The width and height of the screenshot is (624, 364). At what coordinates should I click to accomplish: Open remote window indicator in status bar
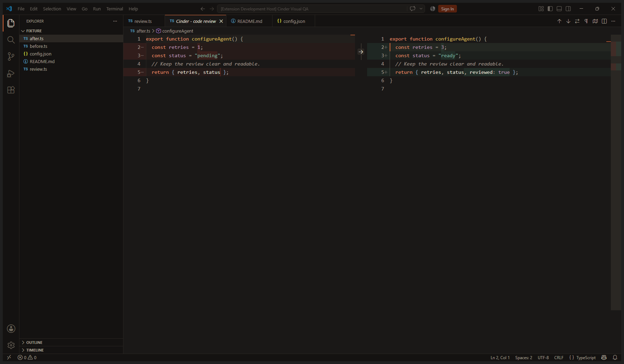pyautogui.click(x=9, y=357)
